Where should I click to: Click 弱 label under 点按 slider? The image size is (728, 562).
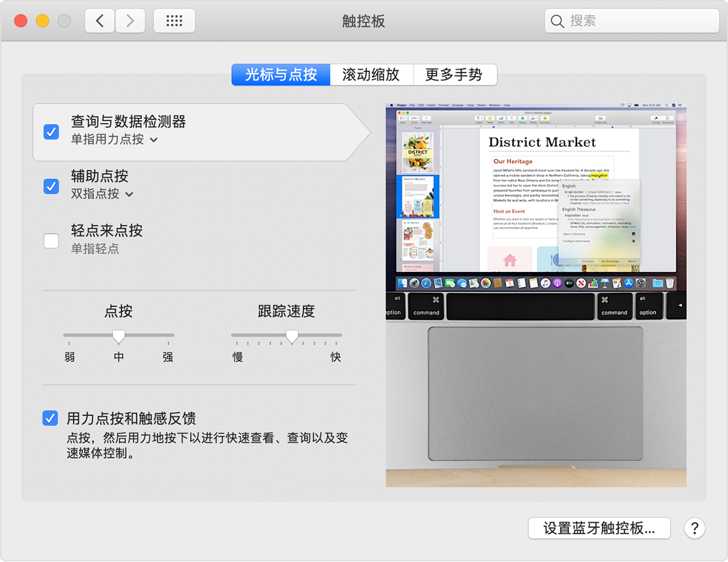pyautogui.click(x=70, y=357)
